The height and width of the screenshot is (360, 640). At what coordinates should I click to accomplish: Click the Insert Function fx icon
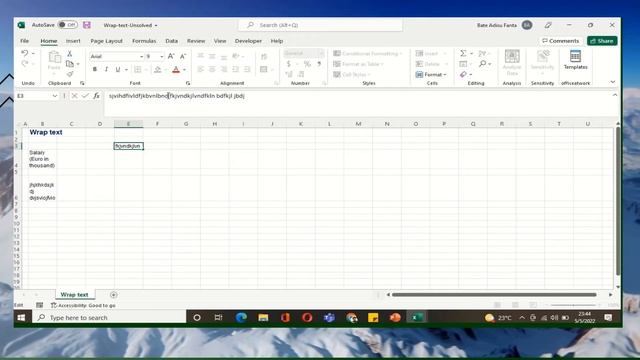(x=96, y=96)
